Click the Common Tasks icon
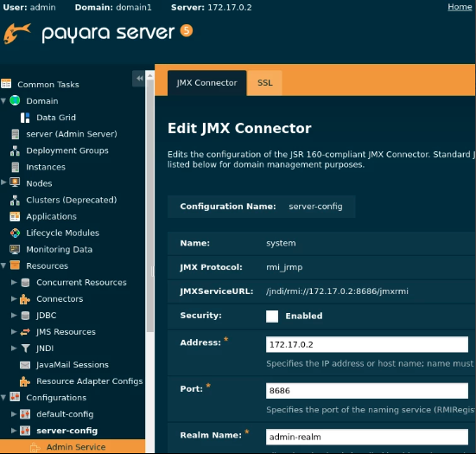The height and width of the screenshot is (454, 476). click(x=6, y=84)
